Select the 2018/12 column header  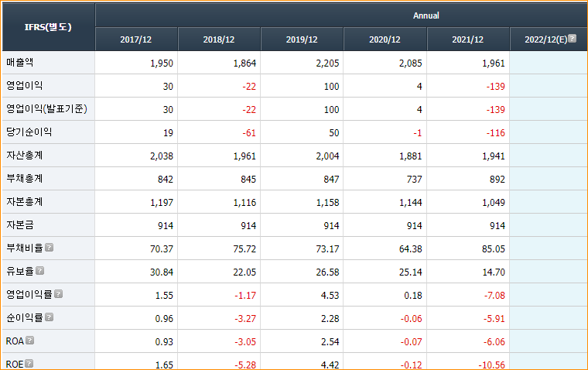click(x=219, y=39)
